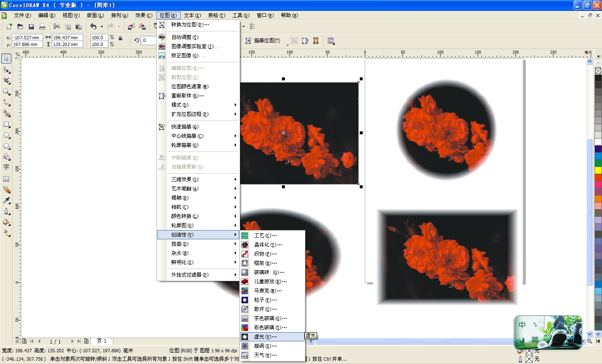Click the rotation angle field
The image size is (602, 364).
(149, 41)
